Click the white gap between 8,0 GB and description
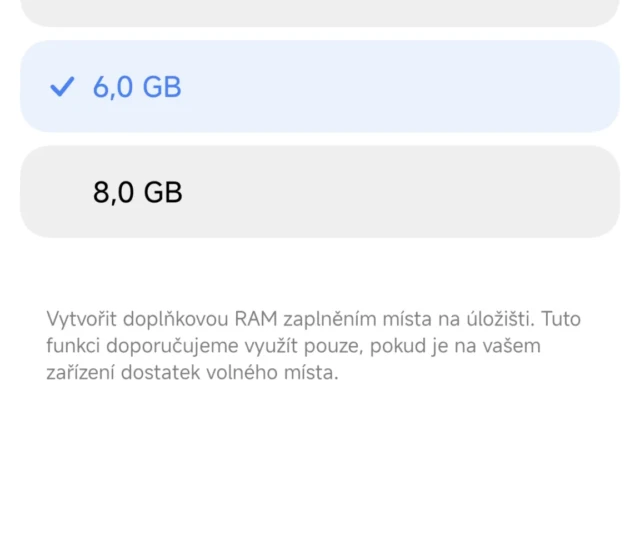 [320, 270]
